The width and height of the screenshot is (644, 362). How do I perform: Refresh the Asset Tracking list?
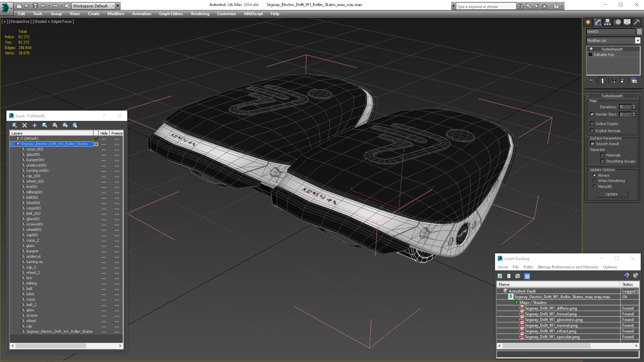500,276
